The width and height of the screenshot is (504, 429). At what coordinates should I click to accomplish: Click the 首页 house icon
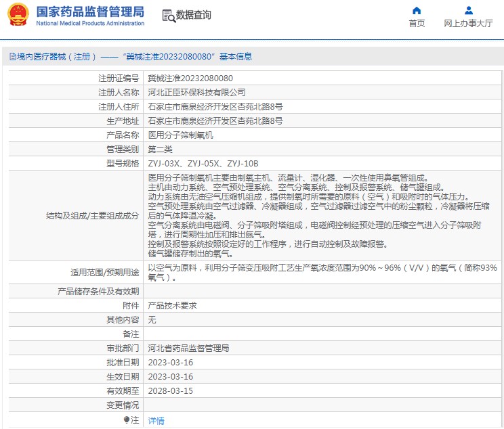pyautogui.click(x=417, y=10)
